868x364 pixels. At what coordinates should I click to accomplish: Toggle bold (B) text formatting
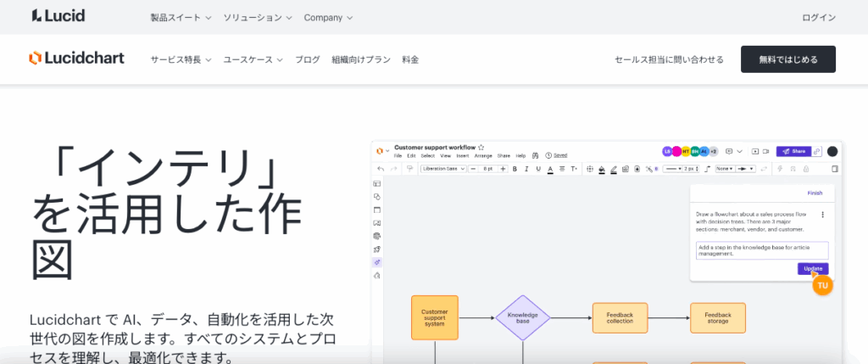(x=515, y=169)
